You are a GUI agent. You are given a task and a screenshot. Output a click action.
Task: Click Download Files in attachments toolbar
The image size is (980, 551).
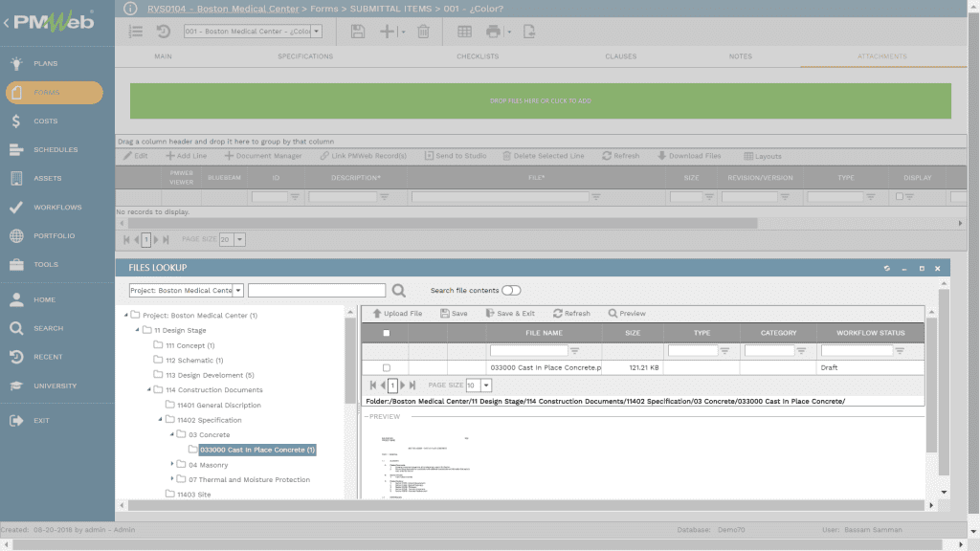(689, 156)
